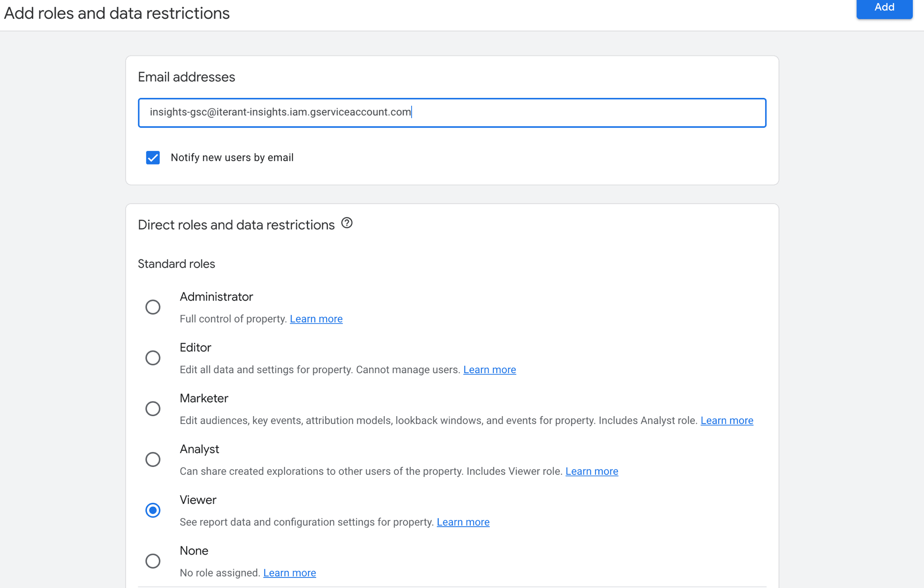Choose None to assign no role
The width and height of the screenshot is (924, 588).
pyautogui.click(x=152, y=561)
